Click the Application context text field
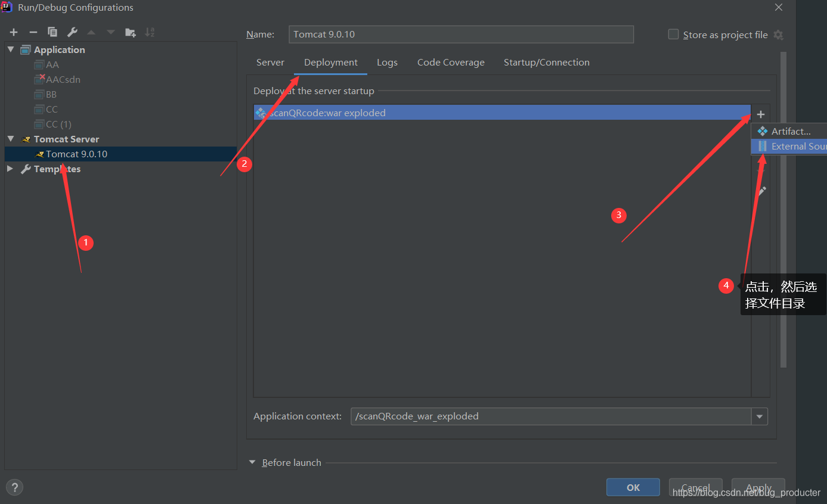827x504 pixels. 551,416
